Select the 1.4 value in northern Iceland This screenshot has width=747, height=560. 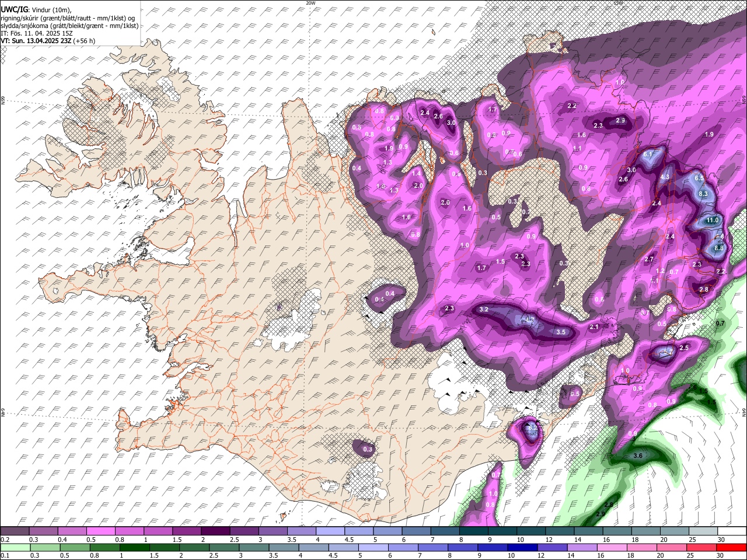coord(416,173)
